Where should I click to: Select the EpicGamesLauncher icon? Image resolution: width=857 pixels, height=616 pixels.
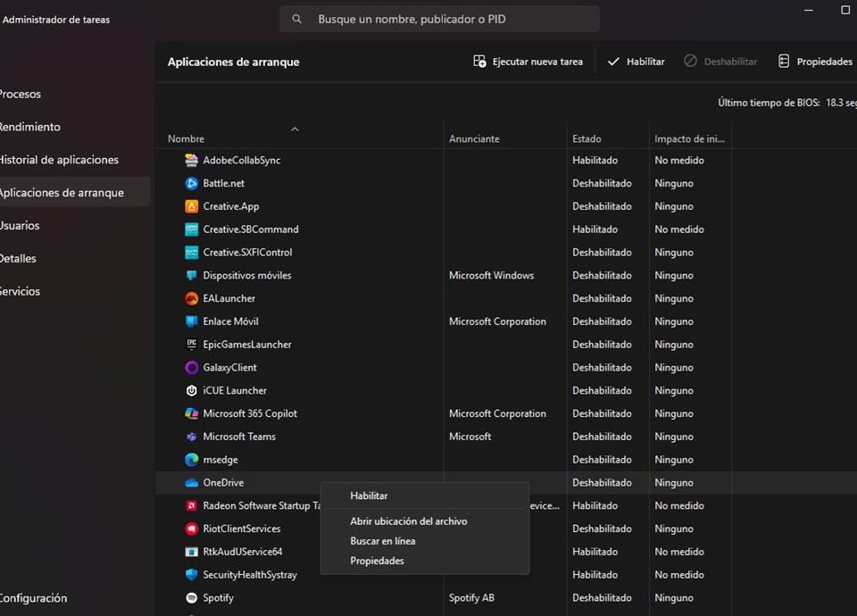coord(191,345)
